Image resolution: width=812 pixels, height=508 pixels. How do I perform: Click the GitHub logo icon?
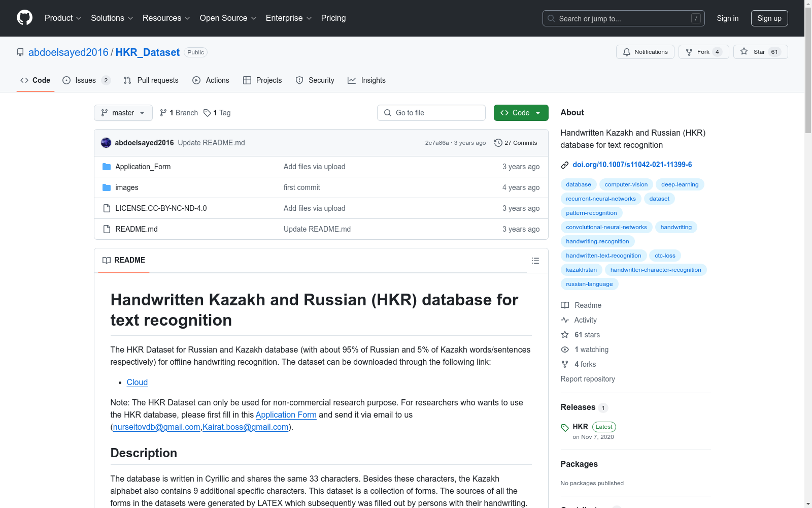pos(24,18)
